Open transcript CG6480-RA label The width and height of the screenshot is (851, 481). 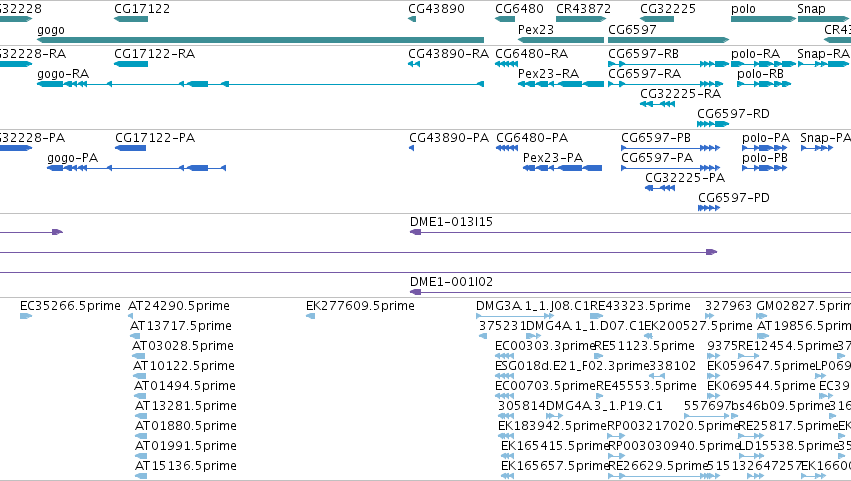tap(531, 54)
